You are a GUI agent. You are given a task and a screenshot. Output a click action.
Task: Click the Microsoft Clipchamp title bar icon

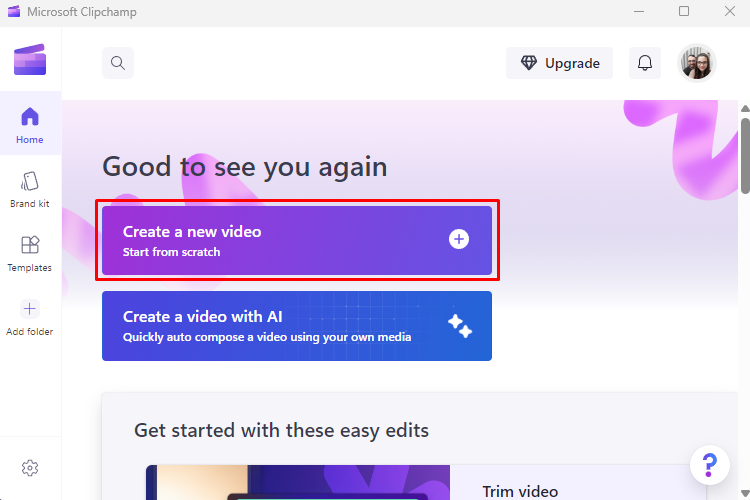pyautogui.click(x=14, y=11)
